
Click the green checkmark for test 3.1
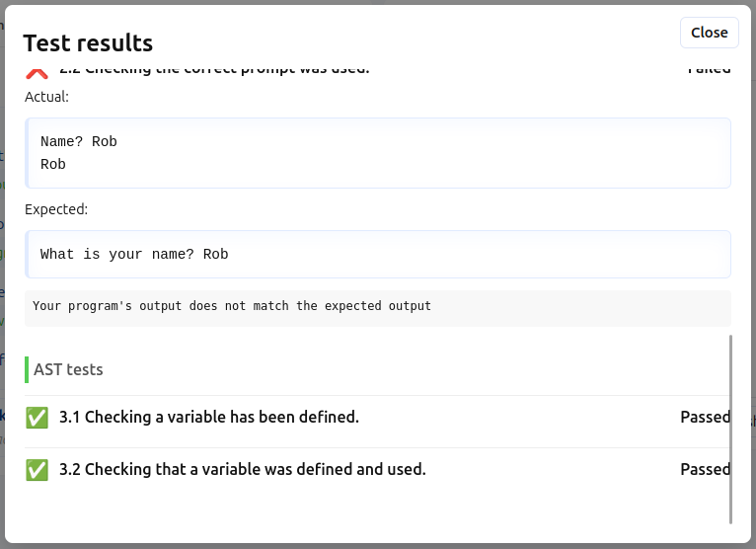tap(37, 418)
